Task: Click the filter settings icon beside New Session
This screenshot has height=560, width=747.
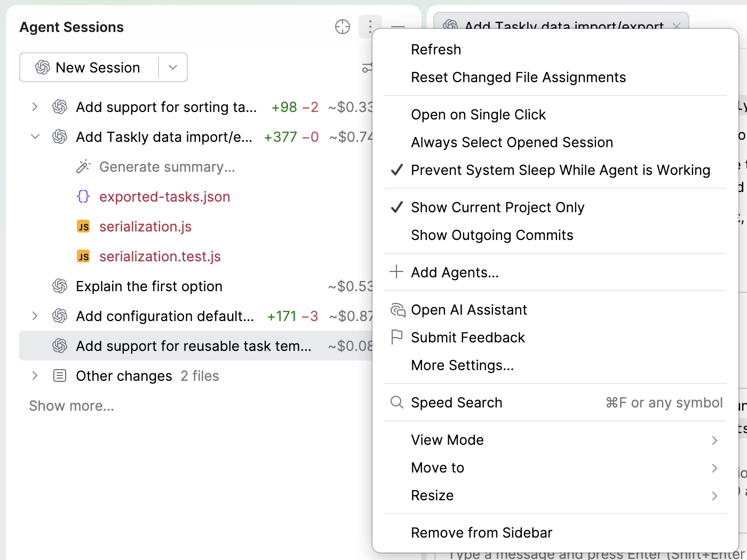Action: tap(367, 68)
